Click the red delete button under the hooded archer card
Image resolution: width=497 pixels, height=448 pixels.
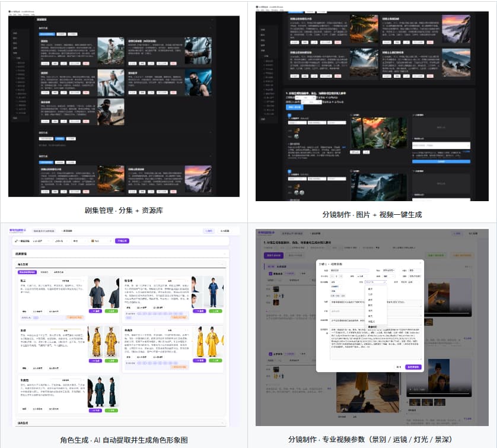pyautogui.click(x=173, y=63)
